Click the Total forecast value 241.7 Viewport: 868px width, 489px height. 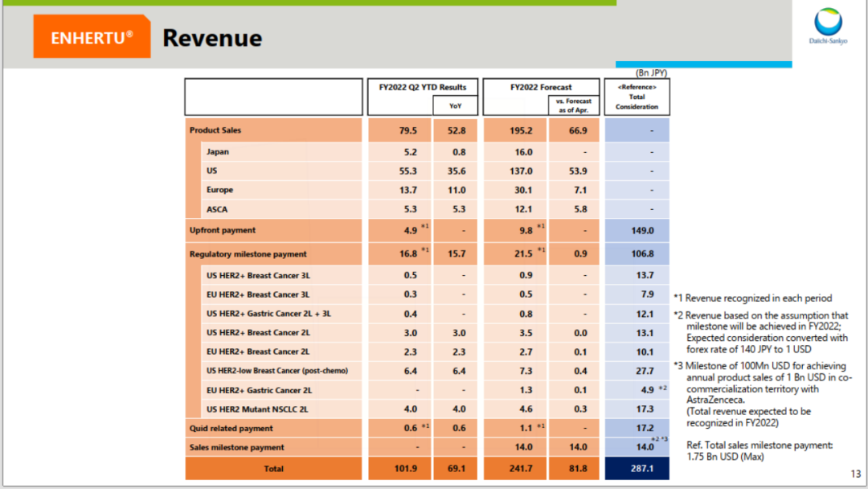[x=522, y=468]
